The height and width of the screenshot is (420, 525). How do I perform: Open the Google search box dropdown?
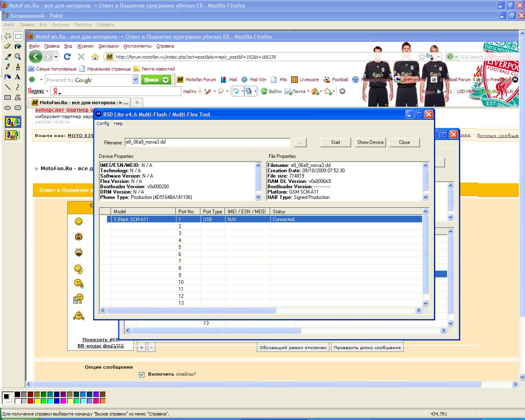pyautogui.click(x=135, y=80)
